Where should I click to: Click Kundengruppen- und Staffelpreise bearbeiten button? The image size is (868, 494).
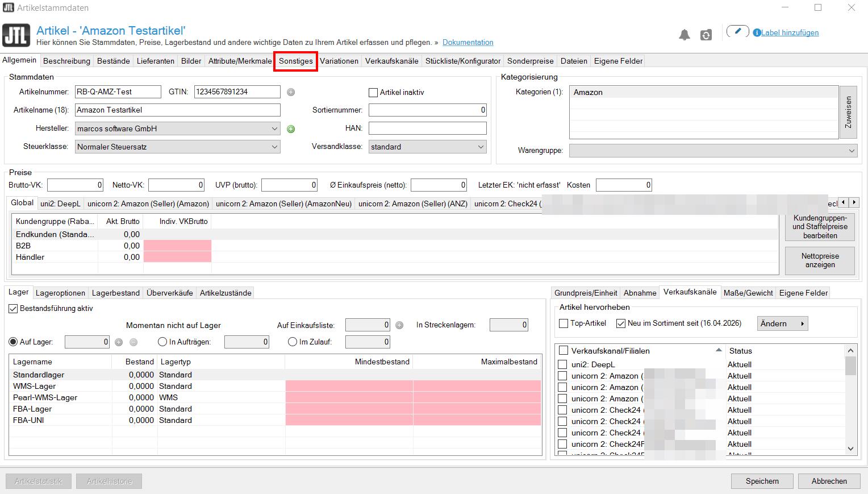(x=820, y=227)
